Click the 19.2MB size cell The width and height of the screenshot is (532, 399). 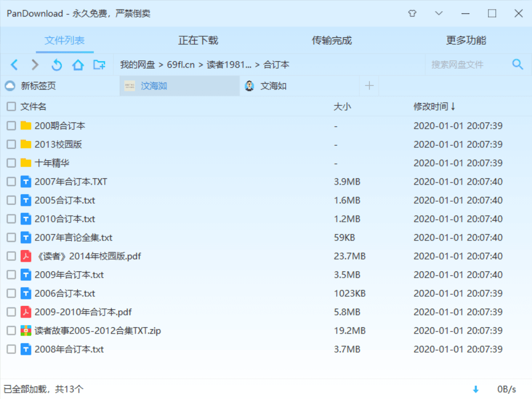pyautogui.click(x=350, y=330)
